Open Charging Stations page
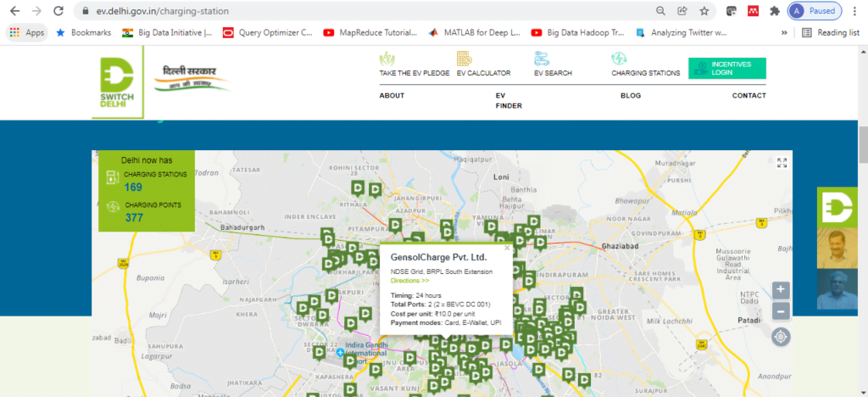This screenshot has height=397, width=868. pyautogui.click(x=645, y=64)
